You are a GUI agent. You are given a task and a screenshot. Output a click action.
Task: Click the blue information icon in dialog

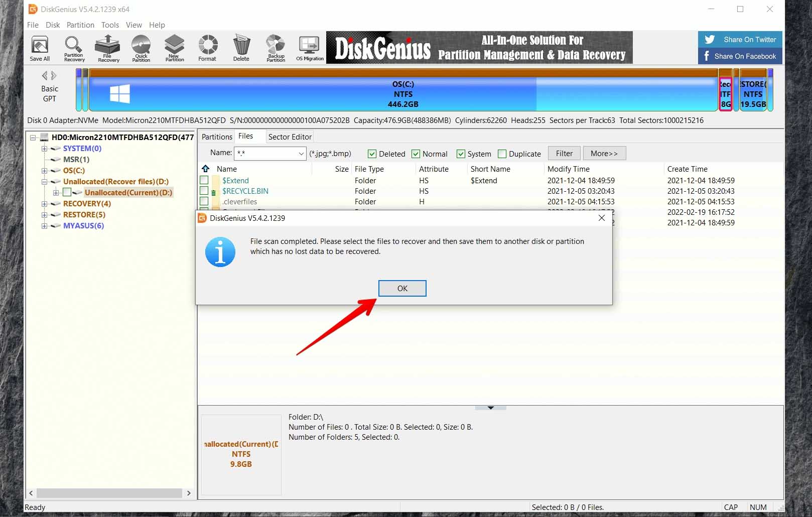[x=220, y=252]
